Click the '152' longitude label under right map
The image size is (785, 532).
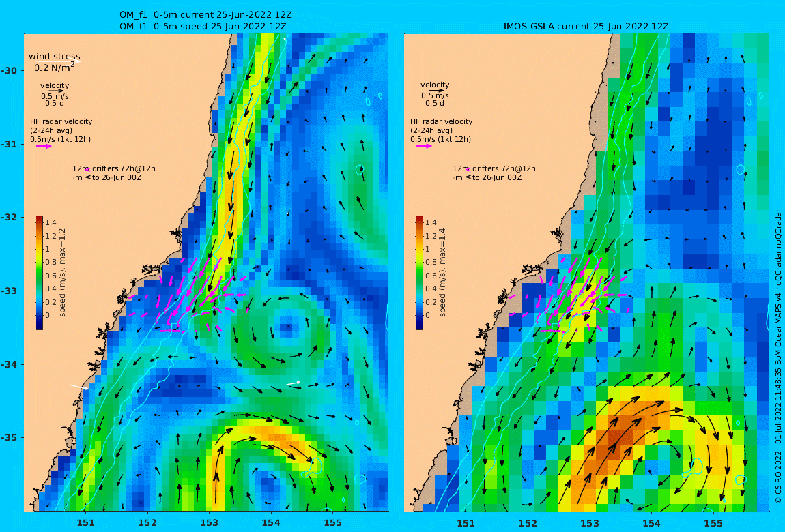(528, 523)
